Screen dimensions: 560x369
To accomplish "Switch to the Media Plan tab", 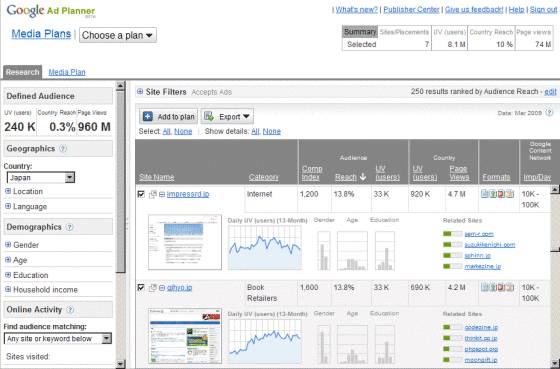I will pos(67,72).
